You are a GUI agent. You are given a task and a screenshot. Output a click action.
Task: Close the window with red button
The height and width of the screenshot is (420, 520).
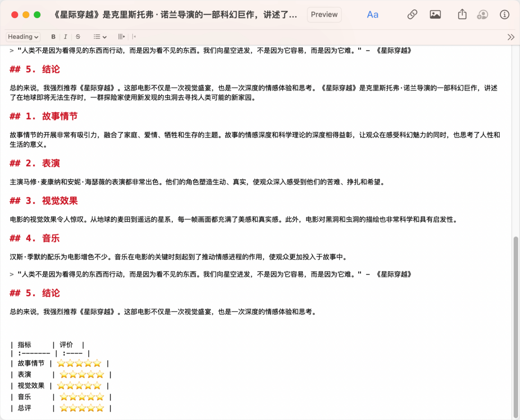(14, 14)
